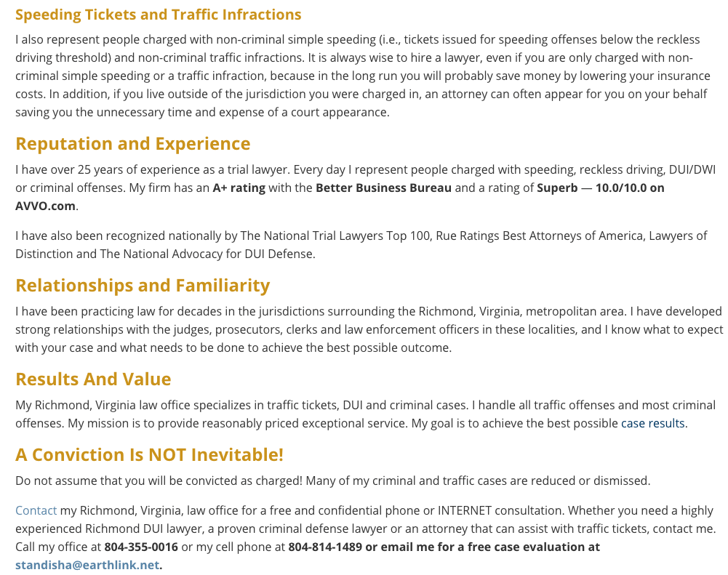Viewport: 728px width, 575px height.
Task: Click the bold AVVO.com text
Action: (45, 206)
